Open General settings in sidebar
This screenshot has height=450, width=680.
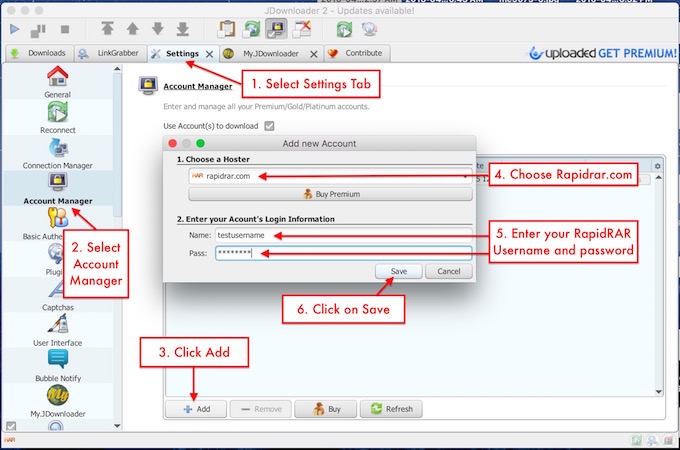(57, 80)
